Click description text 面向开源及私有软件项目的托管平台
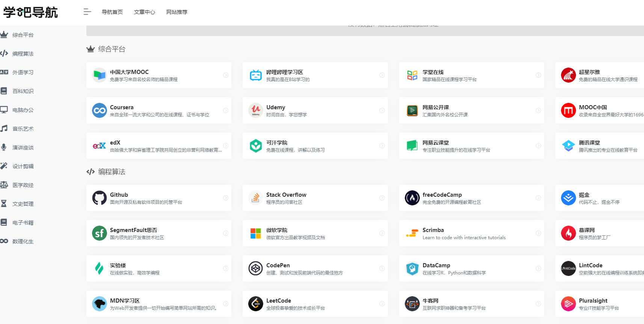The width and height of the screenshot is (644, 324). (x=146, y=202)
